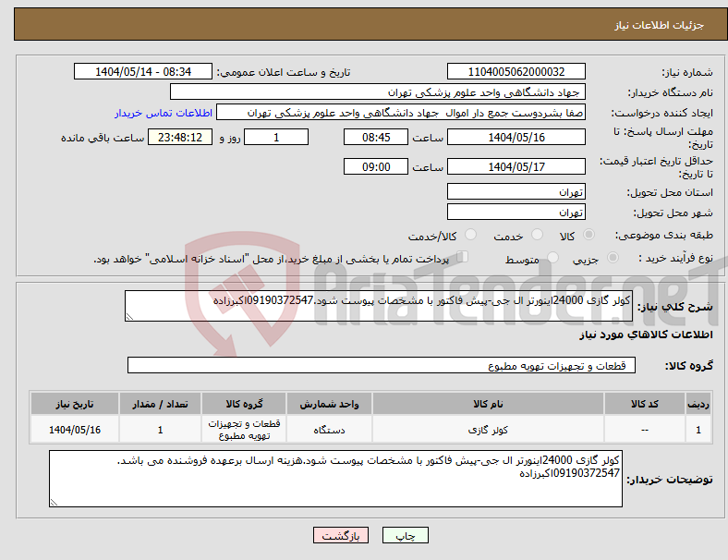This screenshot has height=560, width=728.
Task: Click the نام کالا column header
Action: (x=488, y=404)
